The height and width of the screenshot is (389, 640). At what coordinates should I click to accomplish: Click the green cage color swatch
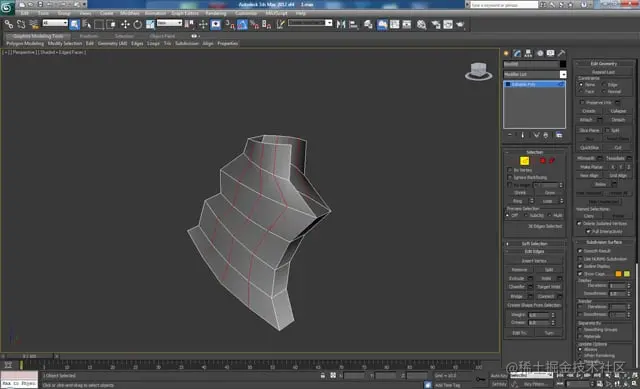point(627,273)
